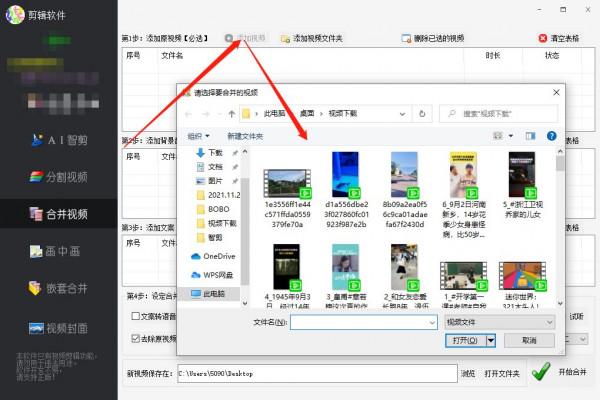Select 分割视频 in the sidebar
The image size is (600, 400).
[59, 177]
